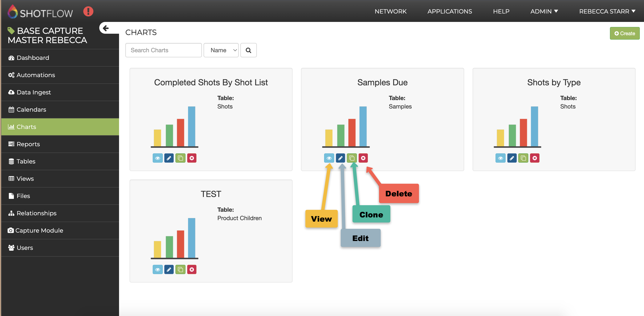Viewport: 644px width, 316px height.
Task: Edit the Completed Shots By Shot List chart
Action: pyautogui.click(x=169, y=158)
